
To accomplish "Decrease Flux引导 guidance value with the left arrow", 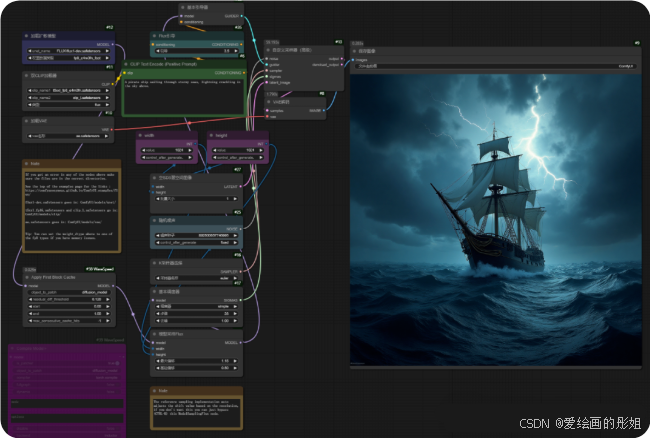I will tap(158, 51).
